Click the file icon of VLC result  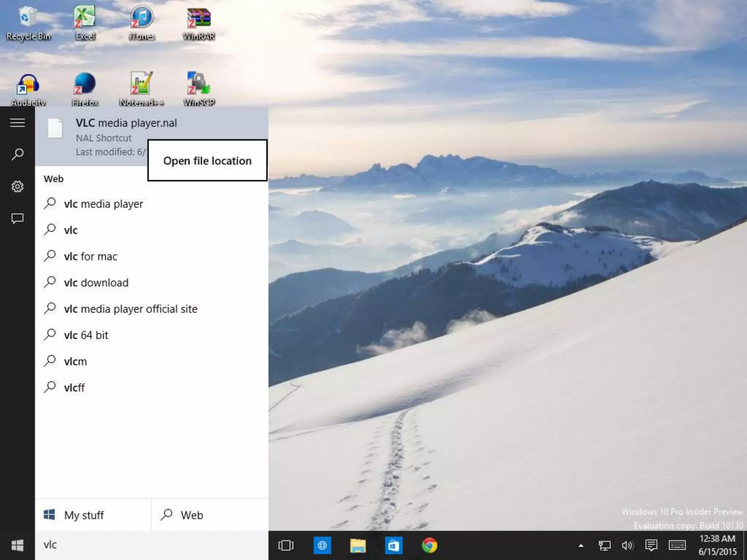pyautogui.click(x=55, y=128)
